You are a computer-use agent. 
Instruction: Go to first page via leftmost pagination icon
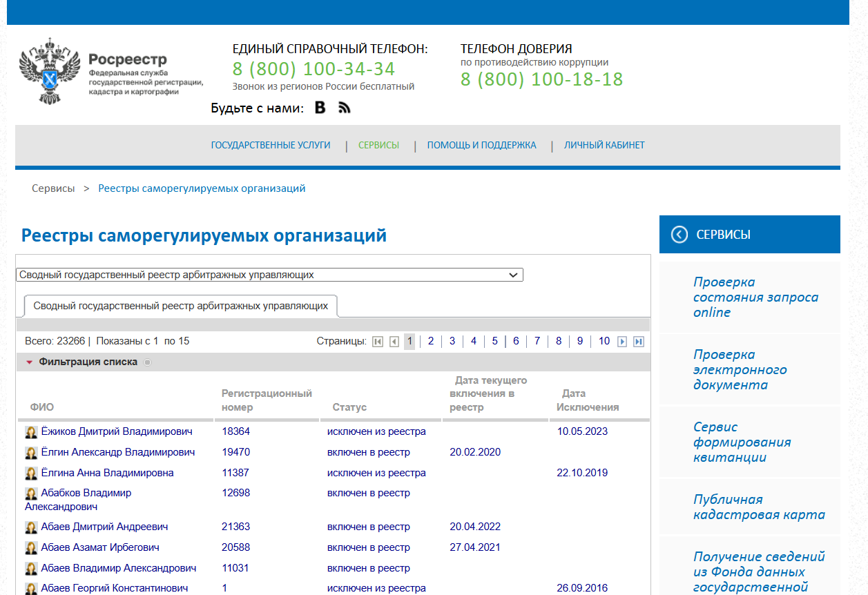[376, 340]
